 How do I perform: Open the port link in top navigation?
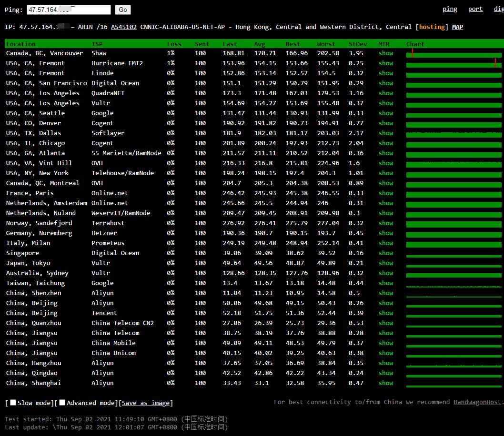[475, 9]
